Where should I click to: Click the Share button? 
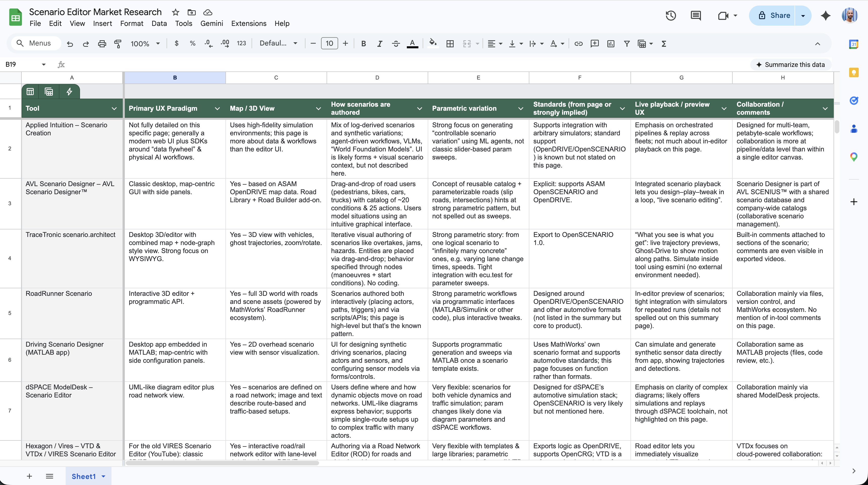tap(772, 16)
